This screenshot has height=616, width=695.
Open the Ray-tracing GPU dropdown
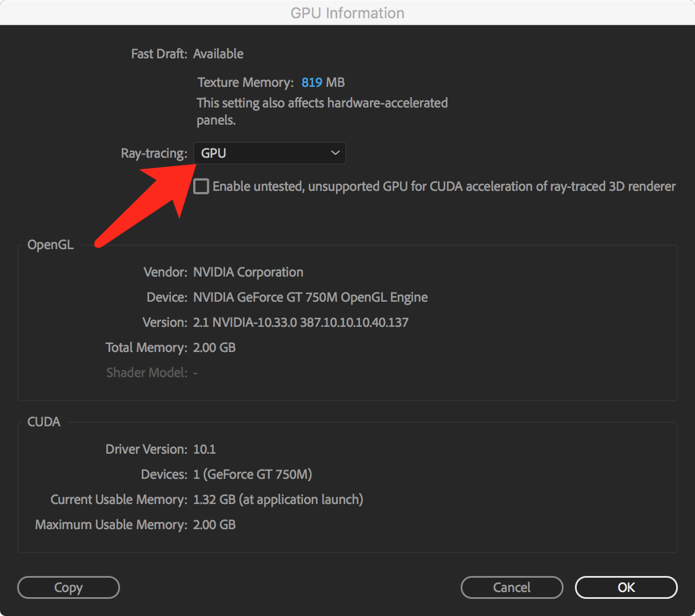270,153
